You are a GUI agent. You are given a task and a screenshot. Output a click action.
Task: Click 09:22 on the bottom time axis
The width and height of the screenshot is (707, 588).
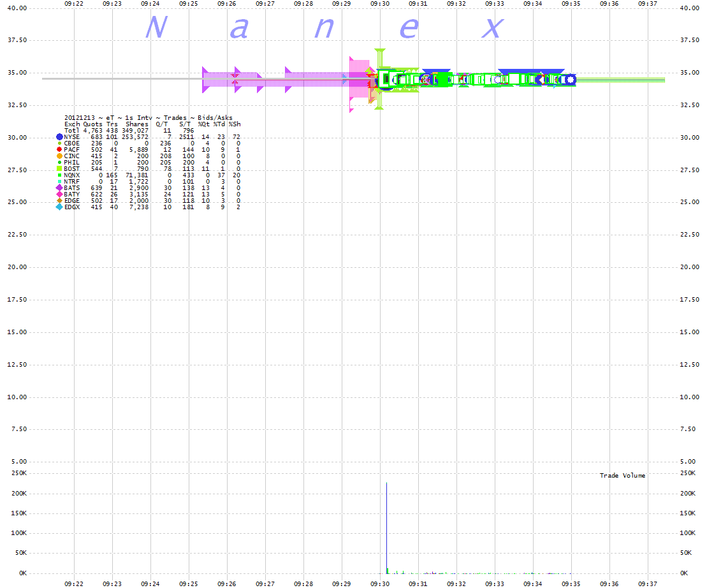74,584
